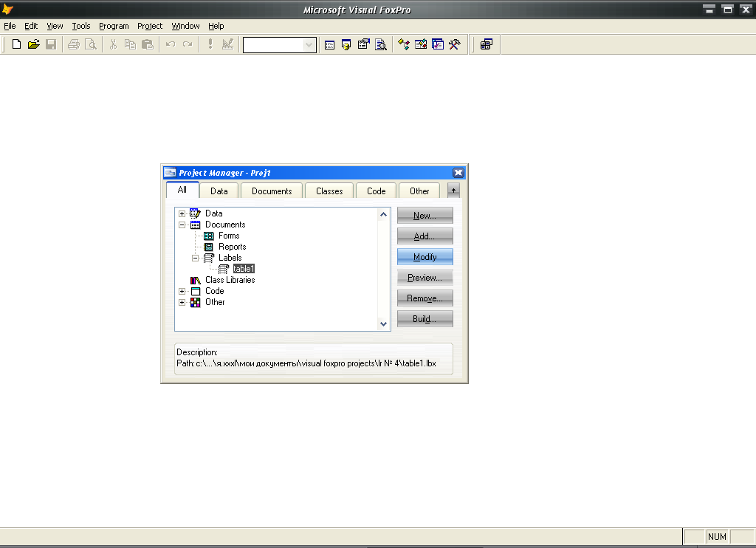Open the Help menu
Viewport: 756px width, 548px height.
click(216, 26)
